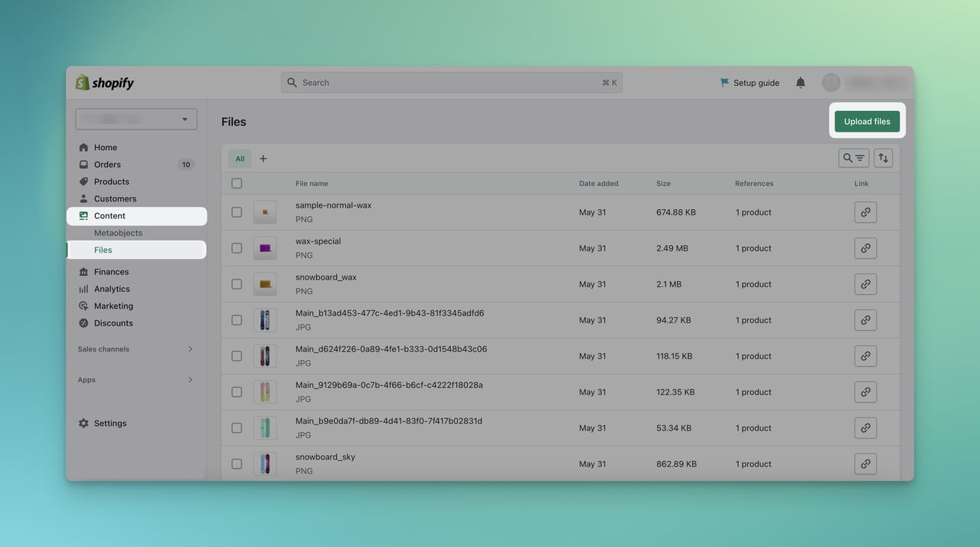
Task: Copy link for Main_d624f226 file
Action: (865, 356)
